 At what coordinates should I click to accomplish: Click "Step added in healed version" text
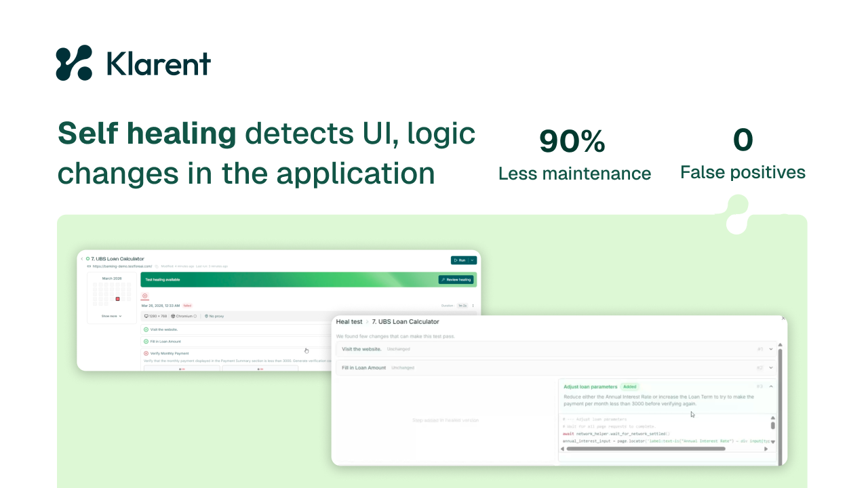coord(446,420)
